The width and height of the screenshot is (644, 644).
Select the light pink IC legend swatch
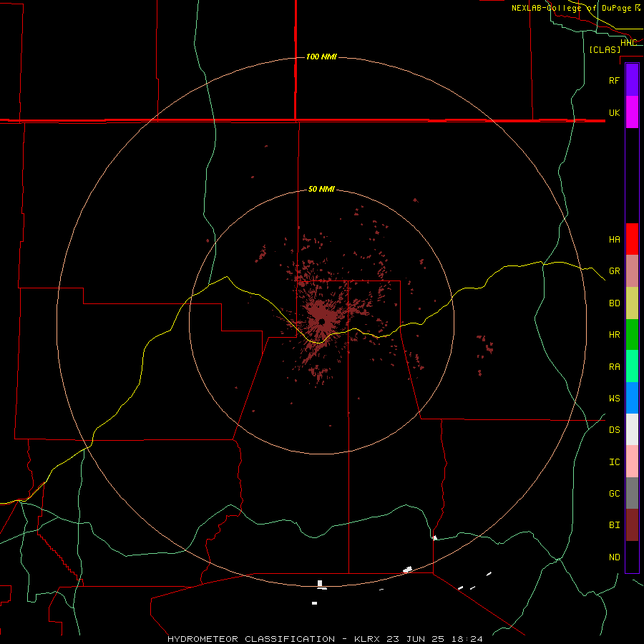632,462
